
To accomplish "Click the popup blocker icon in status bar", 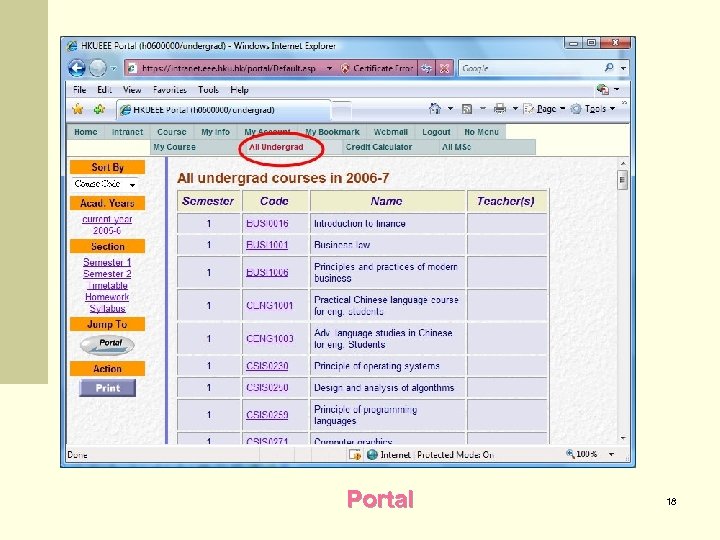I will click(x=354, y=455).
